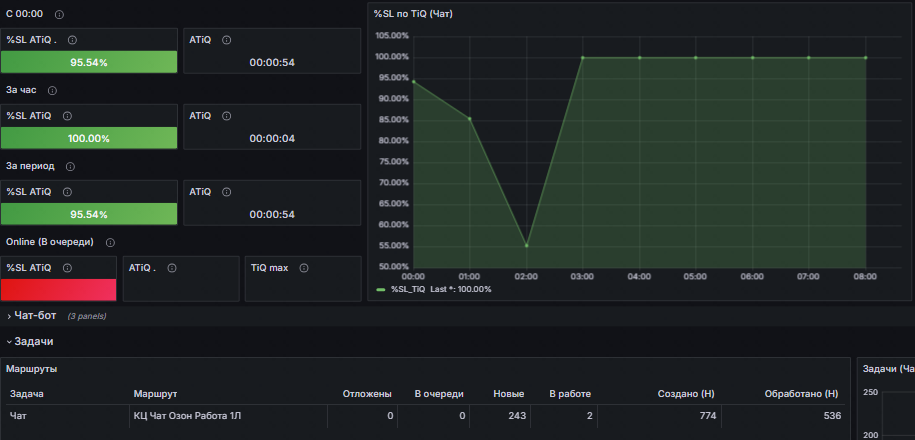Click info icon of %SL ATiQ panel under 'За период'
The width and height of the screenshot is (915, 440).
67,192
